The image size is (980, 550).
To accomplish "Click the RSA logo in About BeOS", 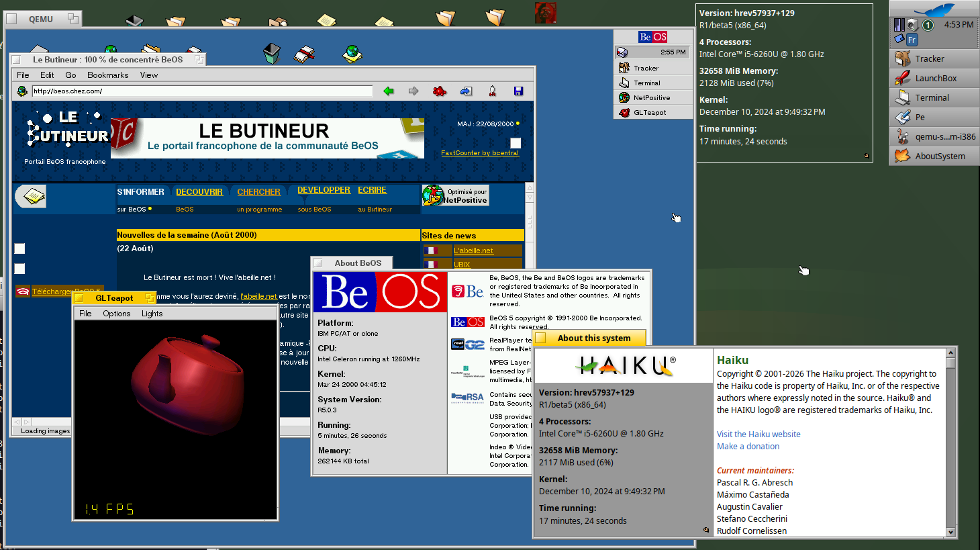I will [467, 398].
